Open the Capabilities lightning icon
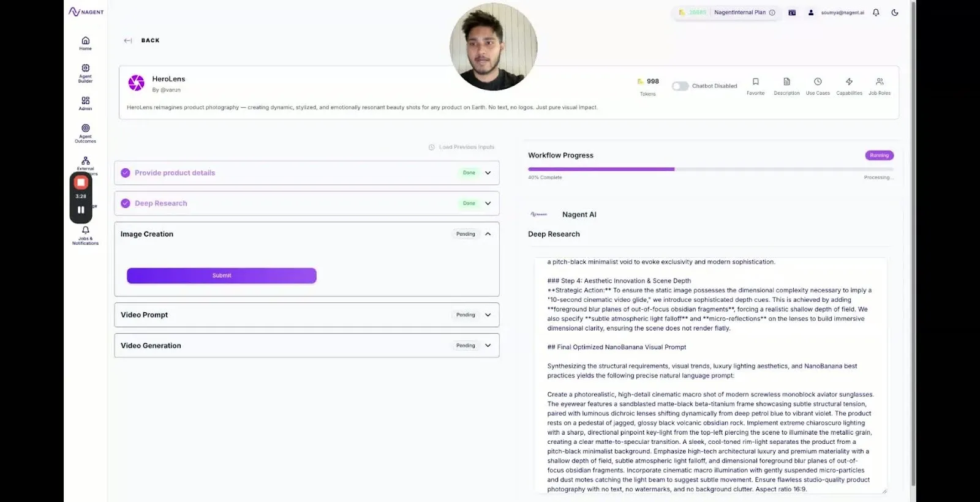The width and height of the screenshot is (980, 502). pyautogui.click(x=849, y=81)
